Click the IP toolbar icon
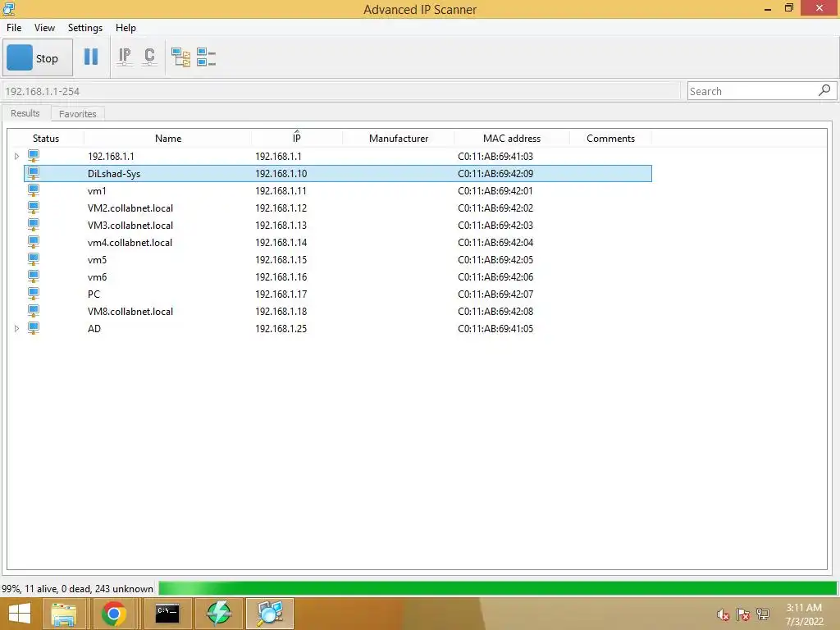The image size is (840, 630). pos(125,57)
